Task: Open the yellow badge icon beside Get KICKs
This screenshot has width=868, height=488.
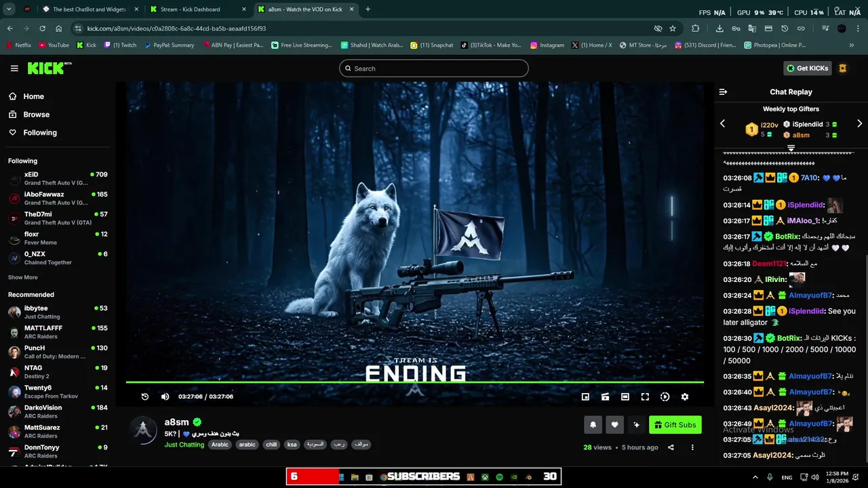Action: [x=843, y=68]
